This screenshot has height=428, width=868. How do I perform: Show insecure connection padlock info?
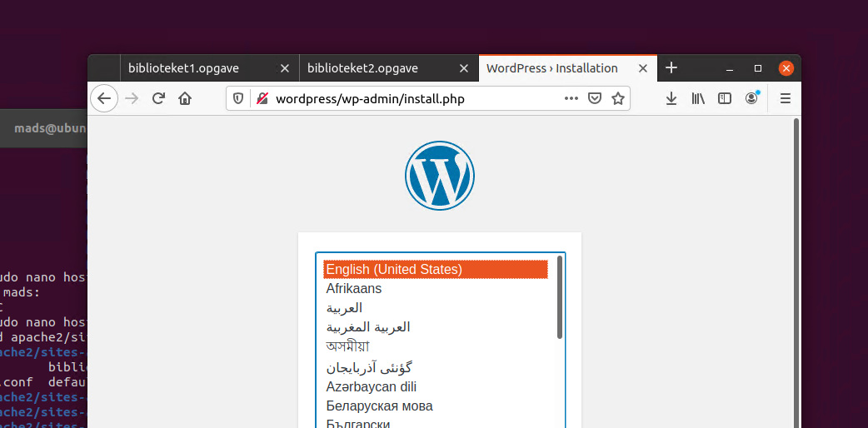pos(262,98)
